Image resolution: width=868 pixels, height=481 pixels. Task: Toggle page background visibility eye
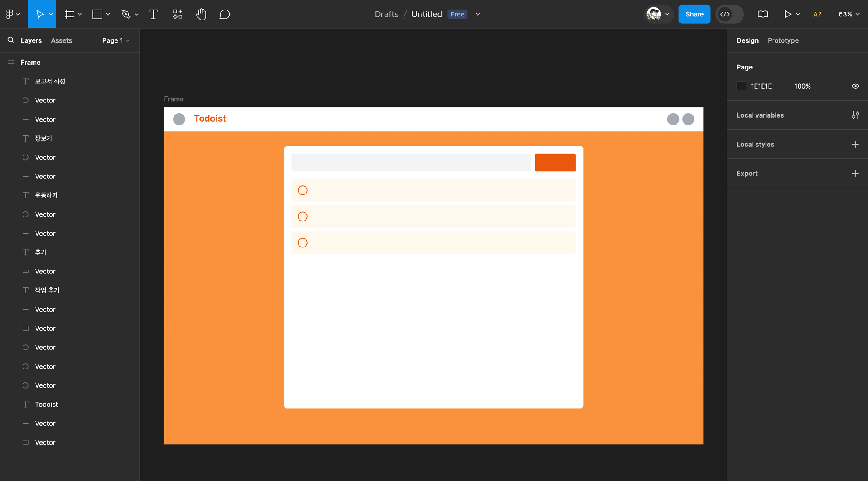click(855, 86)
